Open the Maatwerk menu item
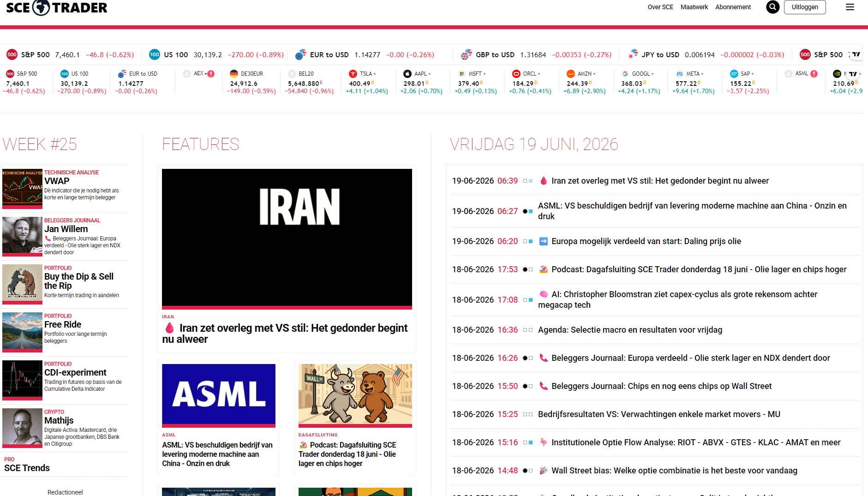Image resolution: width=868 pixels, height=496 pixels. coord(694,7)
